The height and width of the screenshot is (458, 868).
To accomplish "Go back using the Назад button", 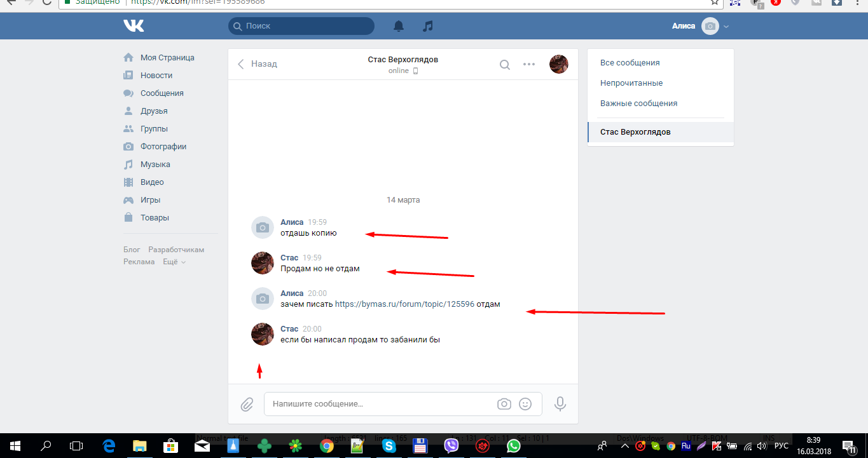I will pos(258,64).
